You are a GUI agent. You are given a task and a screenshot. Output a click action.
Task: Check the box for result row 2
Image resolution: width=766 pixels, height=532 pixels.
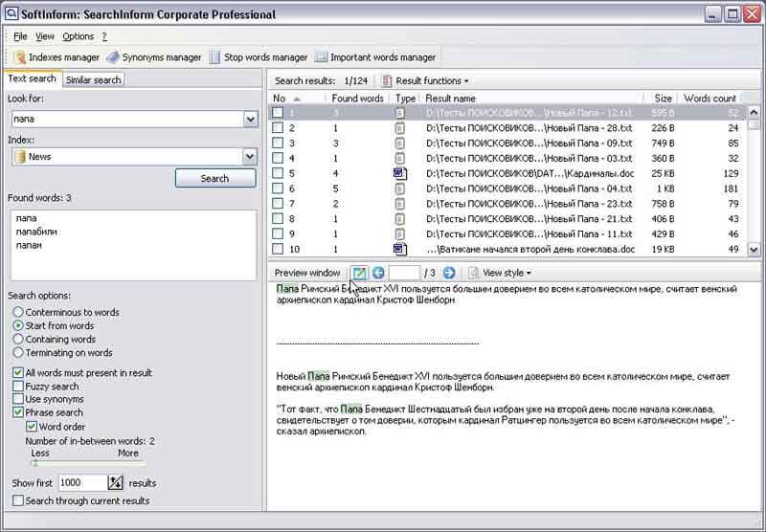[x=278, y=128]
